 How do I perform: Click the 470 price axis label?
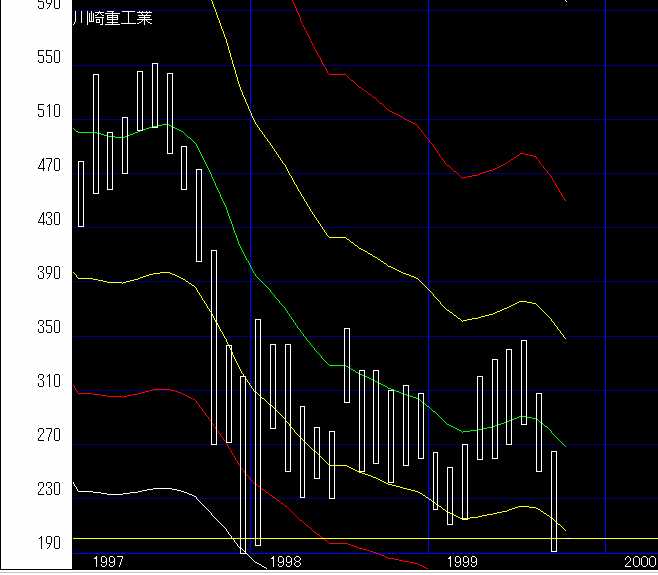[x=48, y=166]
